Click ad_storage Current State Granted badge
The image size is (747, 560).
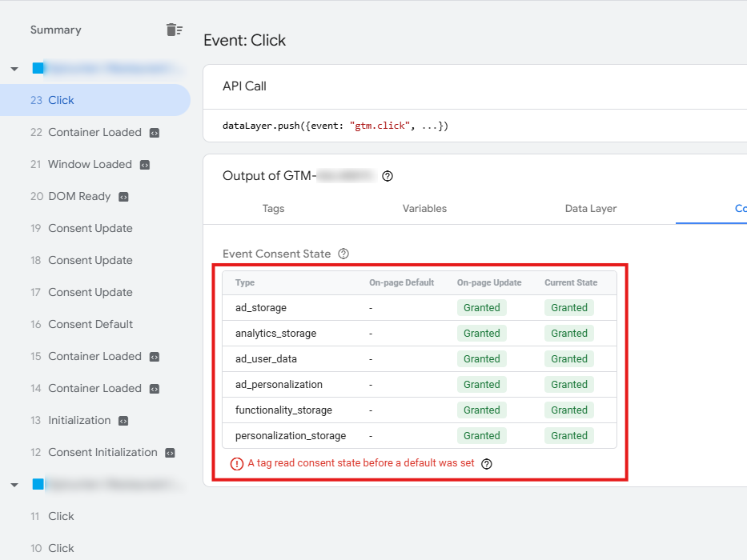pos(569,308)
